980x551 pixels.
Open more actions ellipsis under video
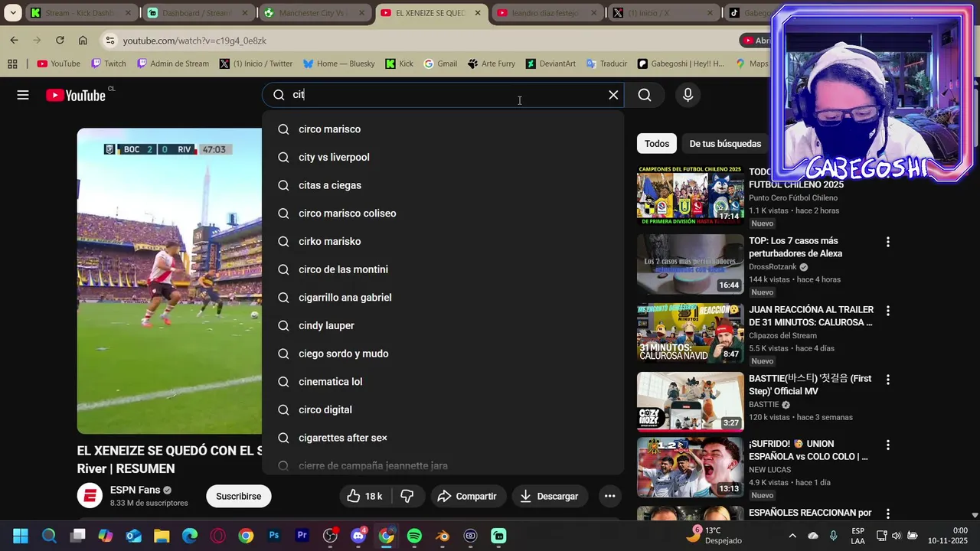point(609,496)
